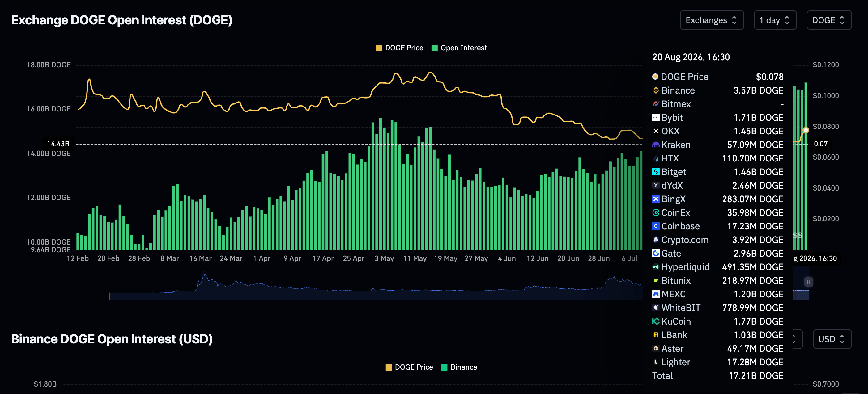Click Kraken value '57.09M DOGE'
This screenshot has width=868, height=394.
[755, 145]
